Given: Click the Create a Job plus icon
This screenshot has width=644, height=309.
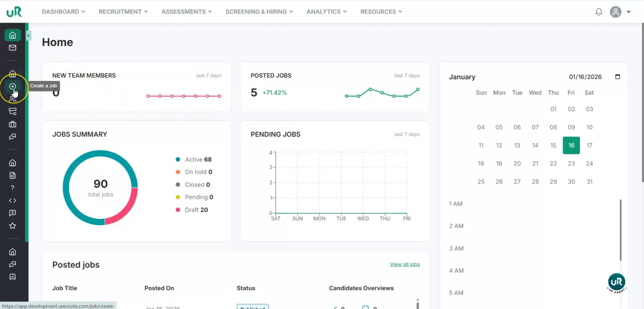Looking at the screenshot, I should (13, 87).
